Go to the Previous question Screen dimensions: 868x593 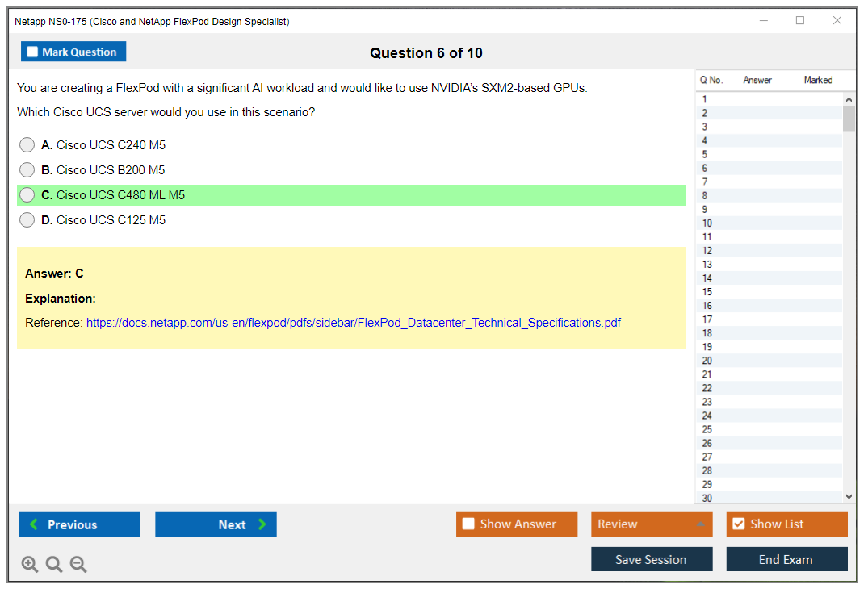pos(79,524)
